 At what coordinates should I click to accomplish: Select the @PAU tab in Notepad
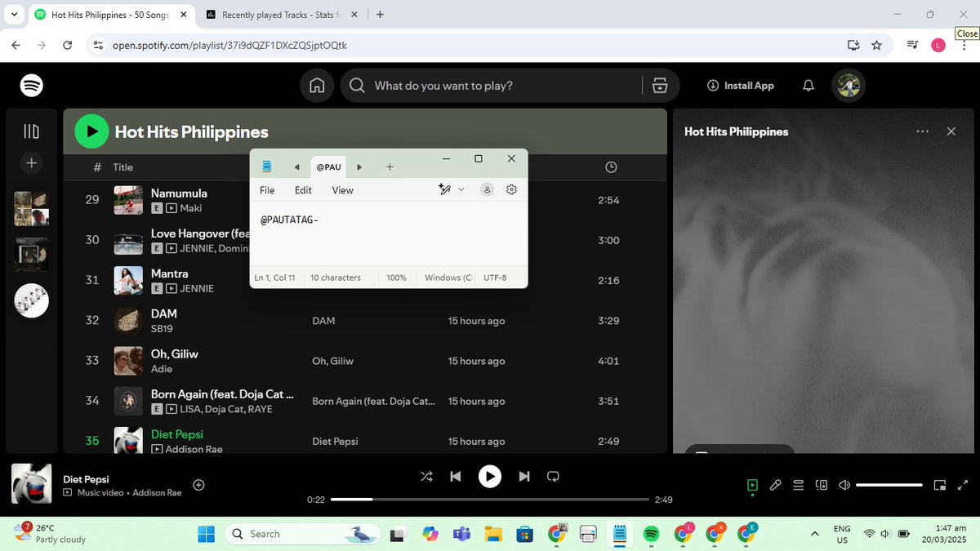click(328, 167)
